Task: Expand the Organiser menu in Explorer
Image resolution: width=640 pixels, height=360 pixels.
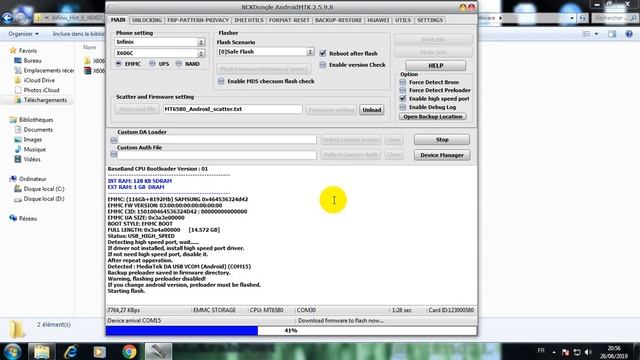Action: 23,34
